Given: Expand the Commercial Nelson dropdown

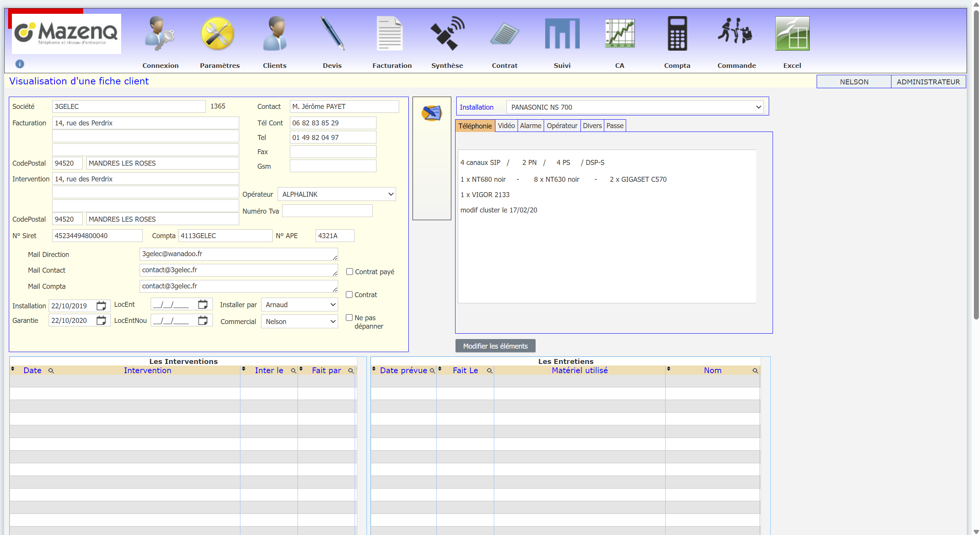Looking at the screenshot, I should 299,321.
